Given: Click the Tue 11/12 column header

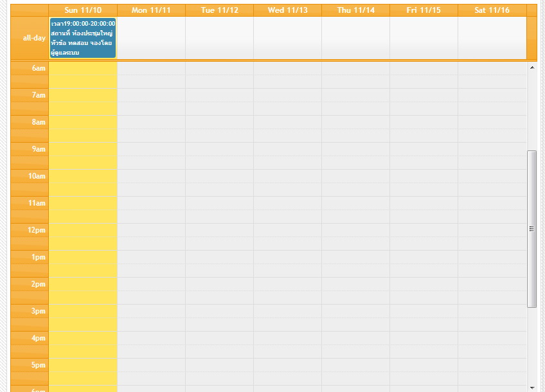Looking at the screenshot, I should coord(219,10).
